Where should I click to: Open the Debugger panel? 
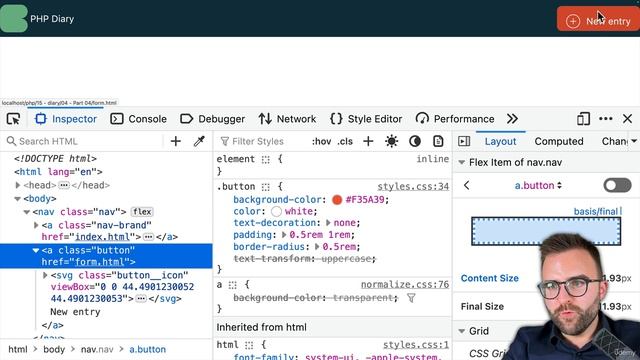click(212, 119)
